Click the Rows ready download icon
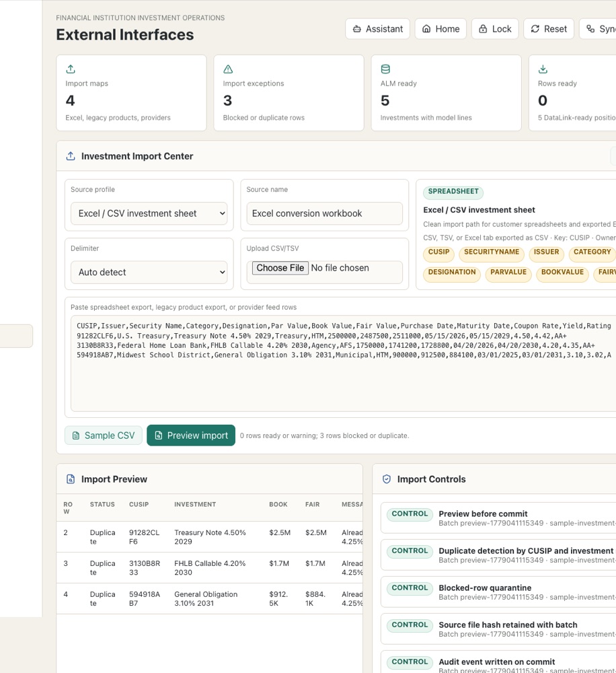616x673 pixels. pos(543,69)
